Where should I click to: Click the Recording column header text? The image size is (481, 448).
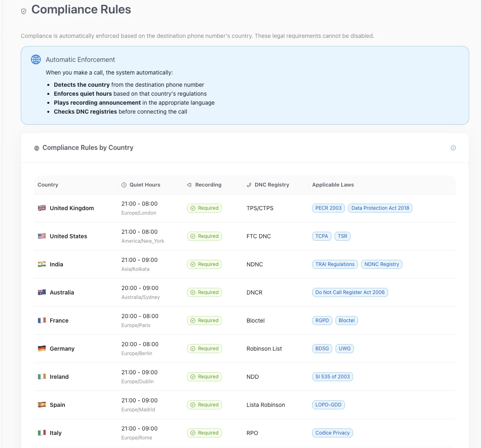click(208, 185)
